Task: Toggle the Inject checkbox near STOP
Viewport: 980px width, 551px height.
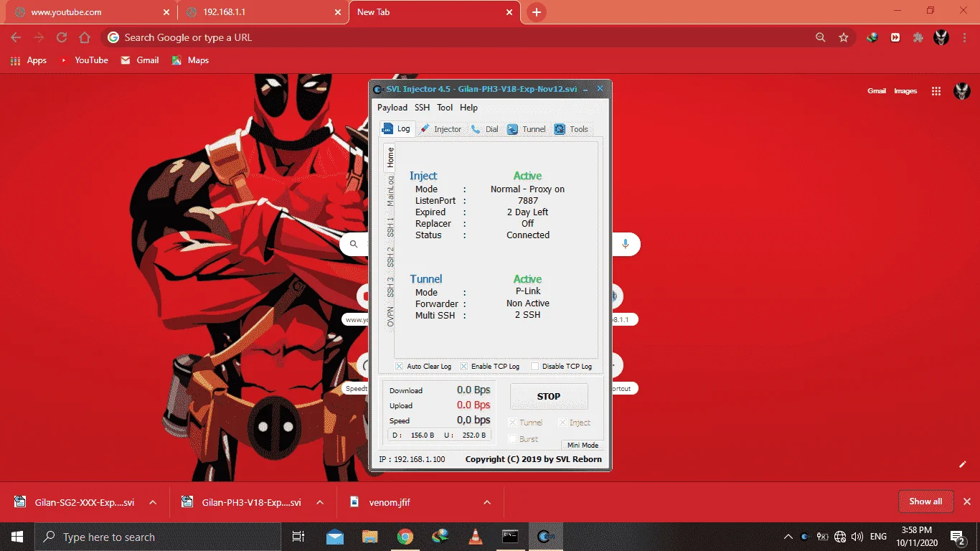Action: (562, 423)
